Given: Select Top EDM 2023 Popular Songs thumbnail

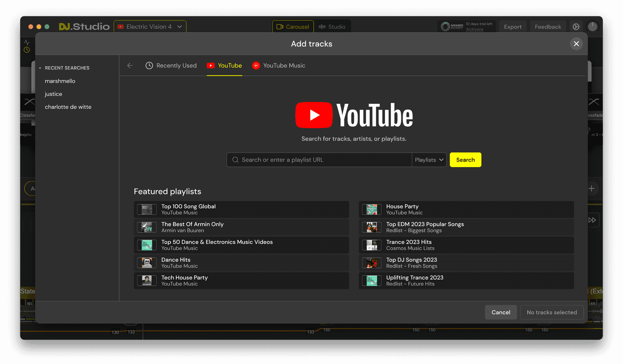Looking at the screenshot, I should pos(372,227).
